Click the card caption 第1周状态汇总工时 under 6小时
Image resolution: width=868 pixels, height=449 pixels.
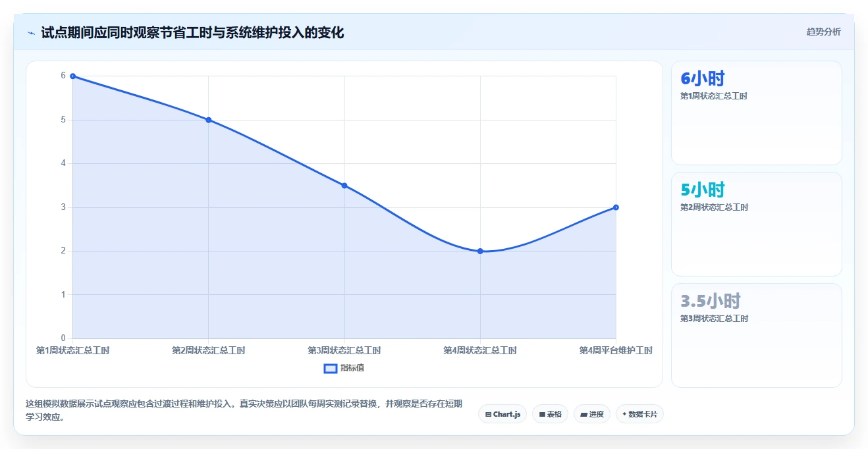point(714,96)
